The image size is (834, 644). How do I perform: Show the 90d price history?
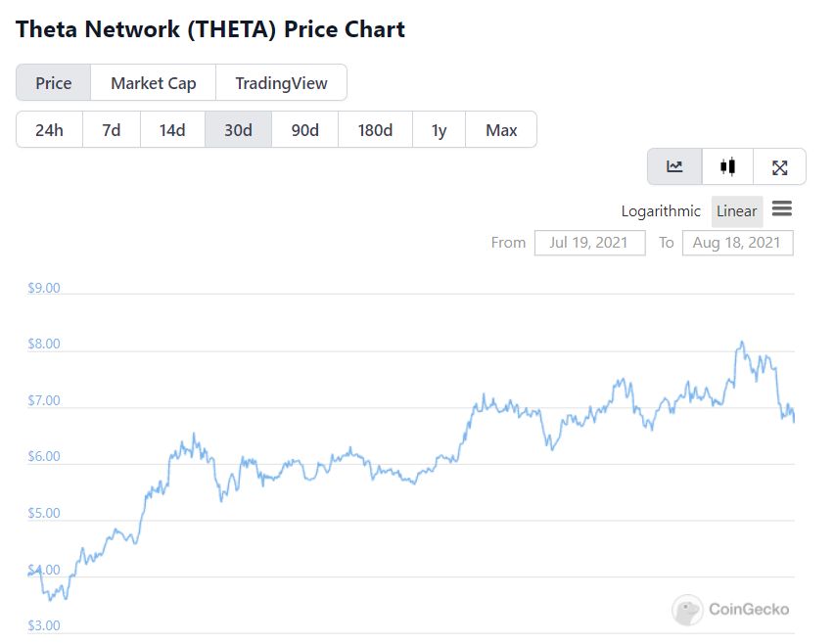point(305,130)
